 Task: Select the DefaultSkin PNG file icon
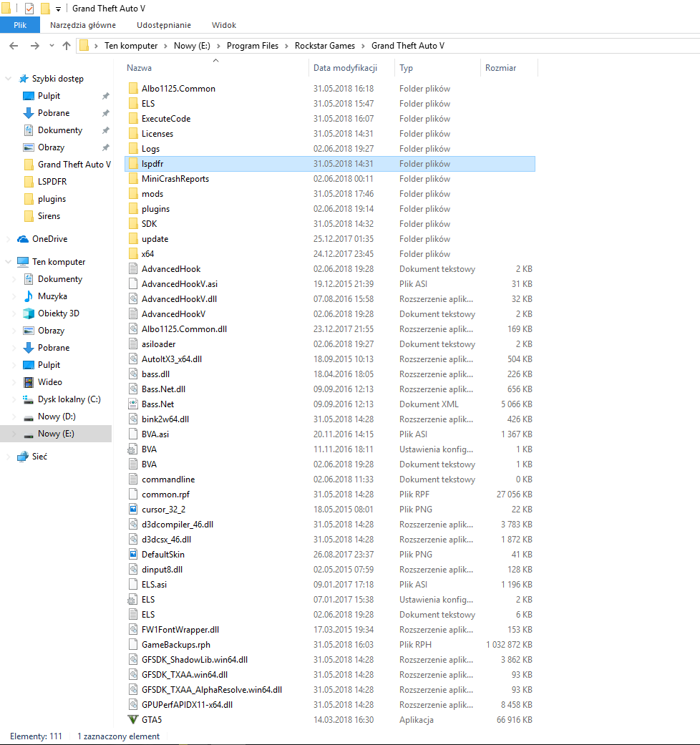(134, 554)
